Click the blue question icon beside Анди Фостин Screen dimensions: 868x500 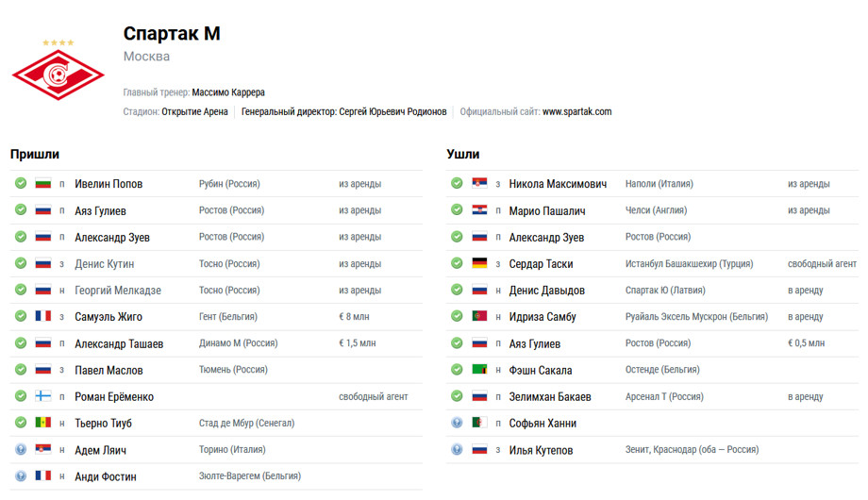click(x=21, y=475)
